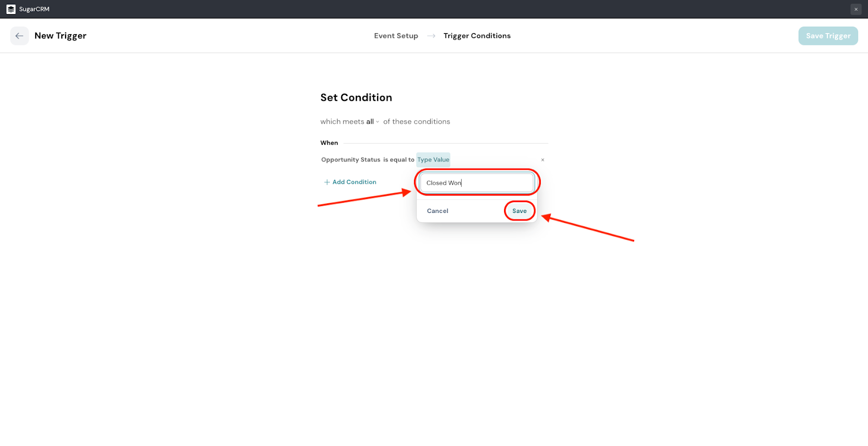Click the Type Value chip

(x=433, y=160)
